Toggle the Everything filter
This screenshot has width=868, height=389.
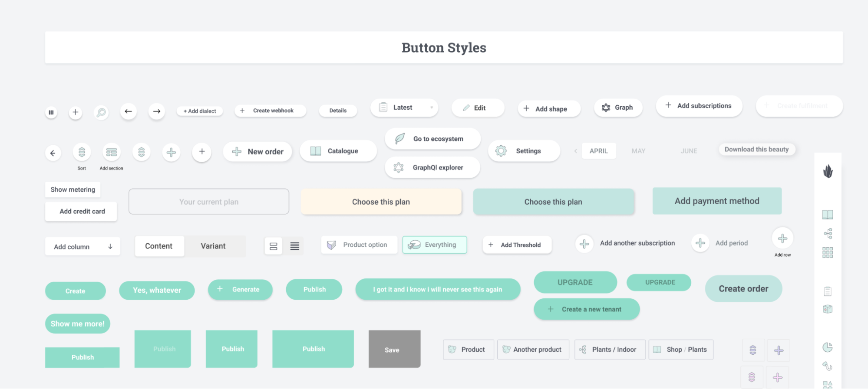pos(435,245)
